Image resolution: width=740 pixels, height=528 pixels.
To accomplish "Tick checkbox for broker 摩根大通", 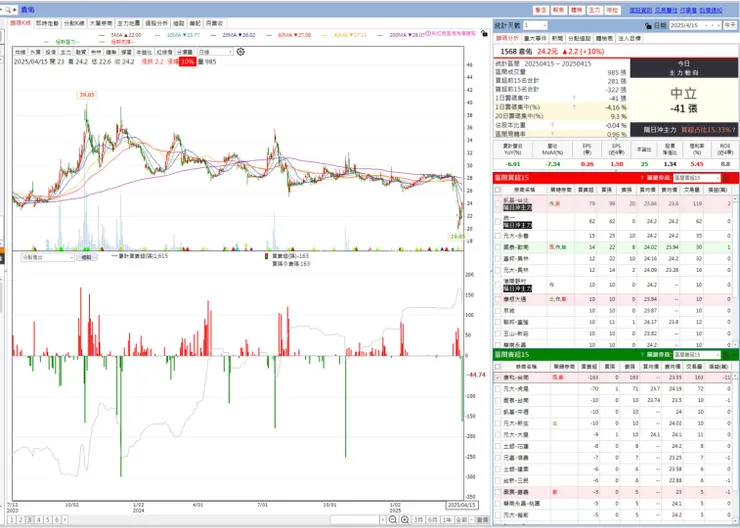I will coord(497,299).
